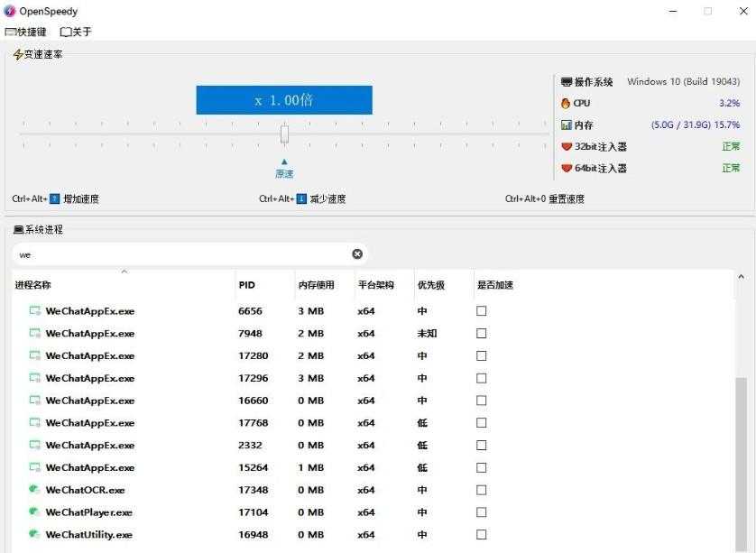Clear the search box with the X button
The height and width of the screenshot is (553, 756).
coord(357,253)
